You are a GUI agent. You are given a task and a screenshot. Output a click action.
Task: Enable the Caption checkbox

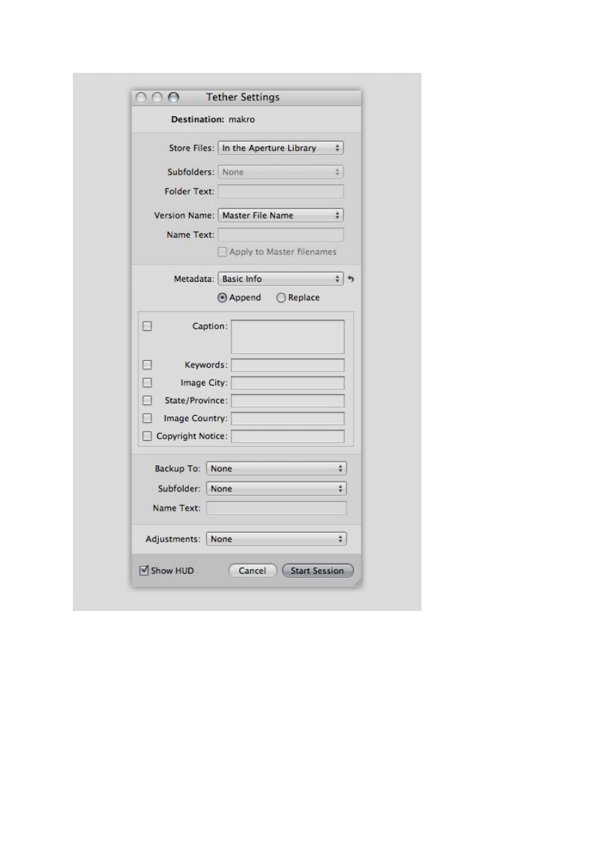click(x=147, y=326)
